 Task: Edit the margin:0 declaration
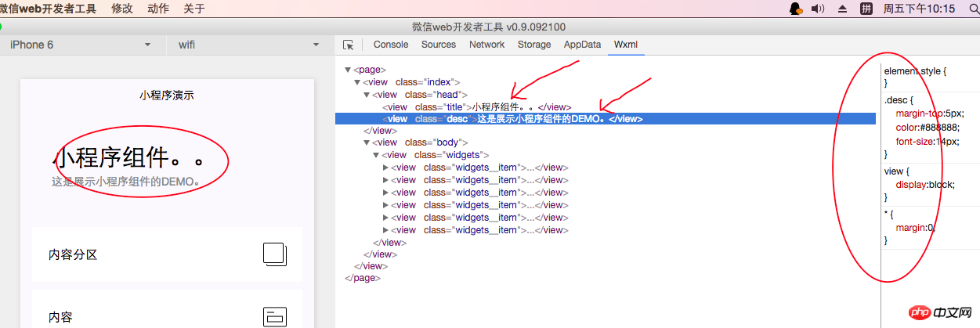click(916, 227)
